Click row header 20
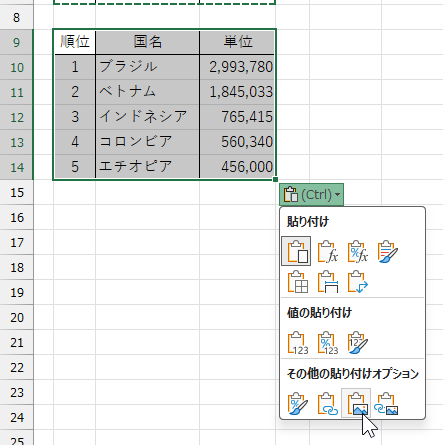 coord(16,317)
